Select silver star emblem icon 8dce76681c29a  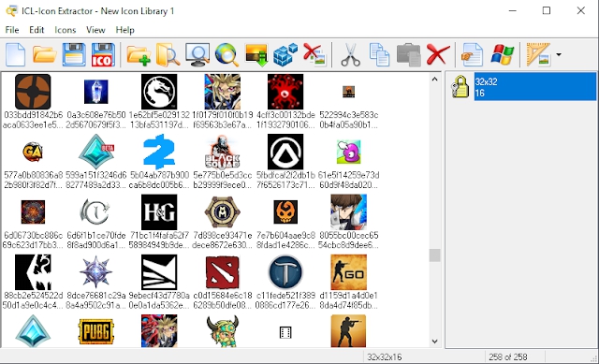[x=95, y=272]
